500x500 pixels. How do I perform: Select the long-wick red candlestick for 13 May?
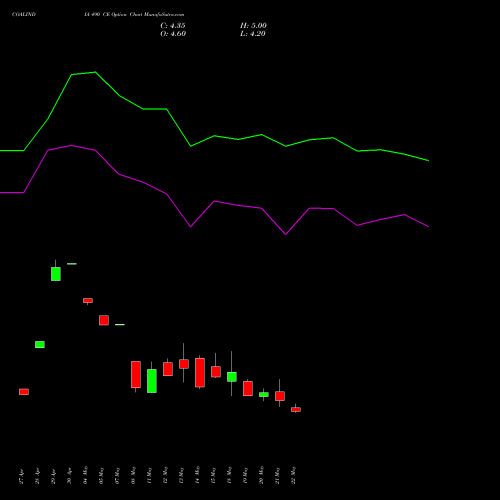pyautogui.click(x=184, y=364)
